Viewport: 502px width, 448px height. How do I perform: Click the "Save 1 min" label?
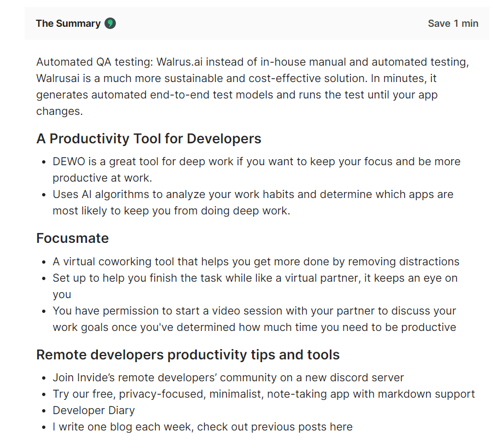[x=453, y=24]
